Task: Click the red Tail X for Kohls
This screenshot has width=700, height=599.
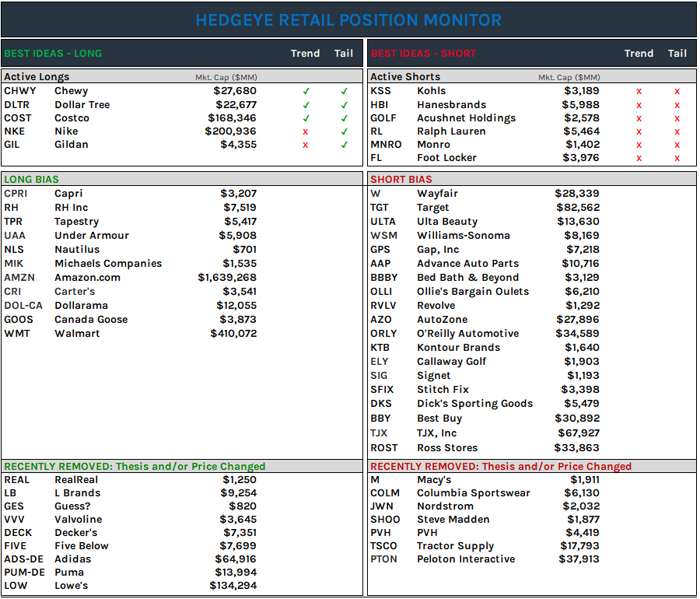Action: 677,90
